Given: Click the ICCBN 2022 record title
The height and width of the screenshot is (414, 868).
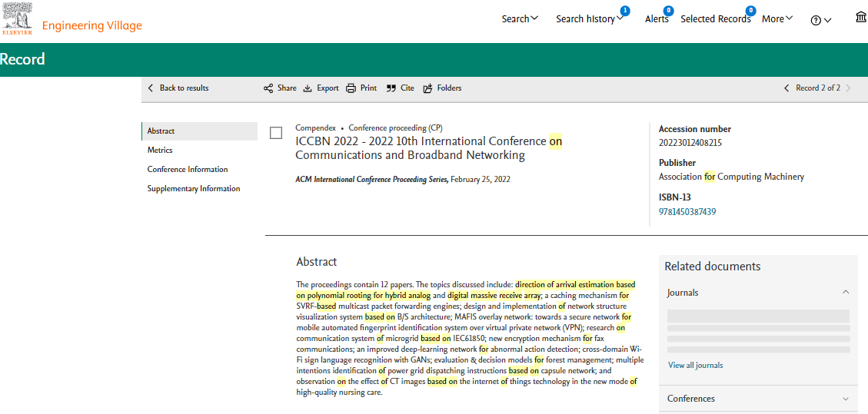Looking at the screenshot, I should point(429,148).
